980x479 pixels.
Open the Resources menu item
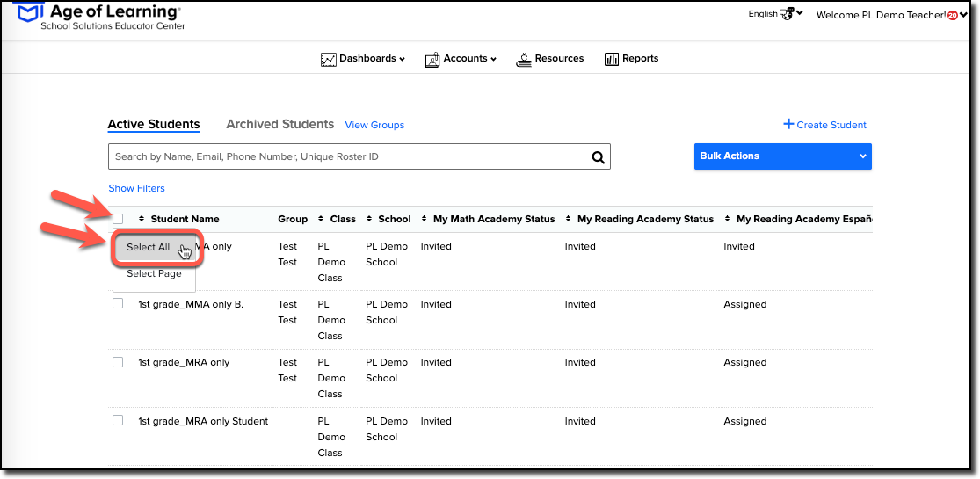(x=550, y=59)
